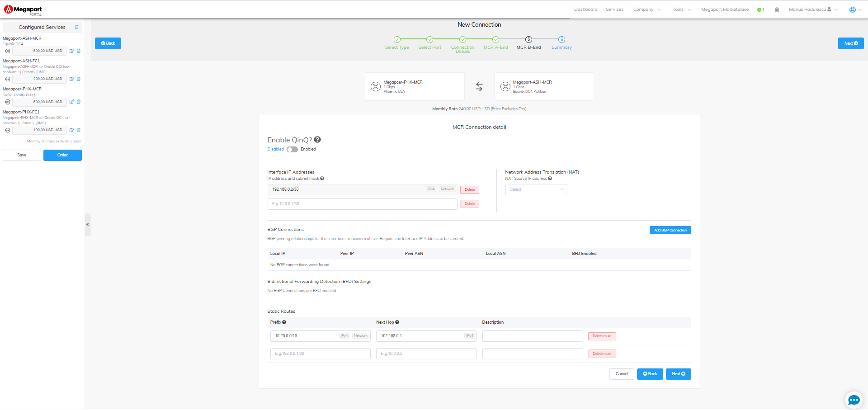Click the trash icon beside Configured Services
The image size is (868, 410).
click(x=77, y=27)
